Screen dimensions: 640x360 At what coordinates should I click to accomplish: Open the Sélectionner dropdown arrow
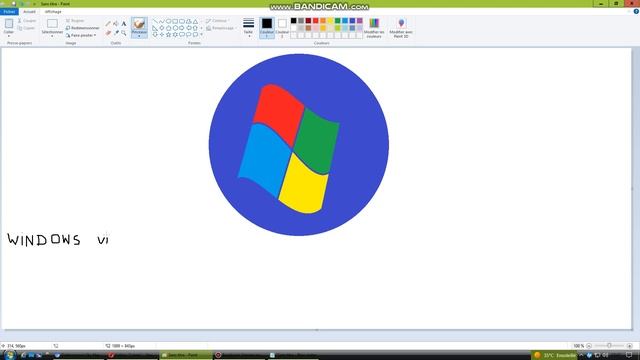point(52,36)
